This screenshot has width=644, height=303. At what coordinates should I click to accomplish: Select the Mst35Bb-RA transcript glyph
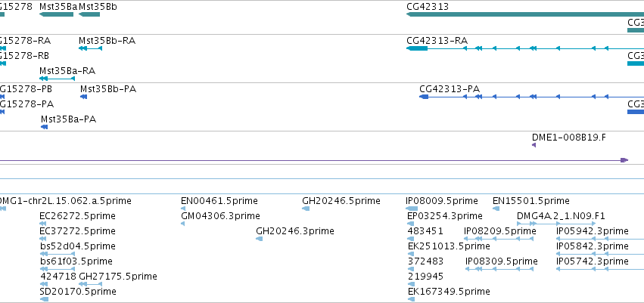[x=90, y=48]
